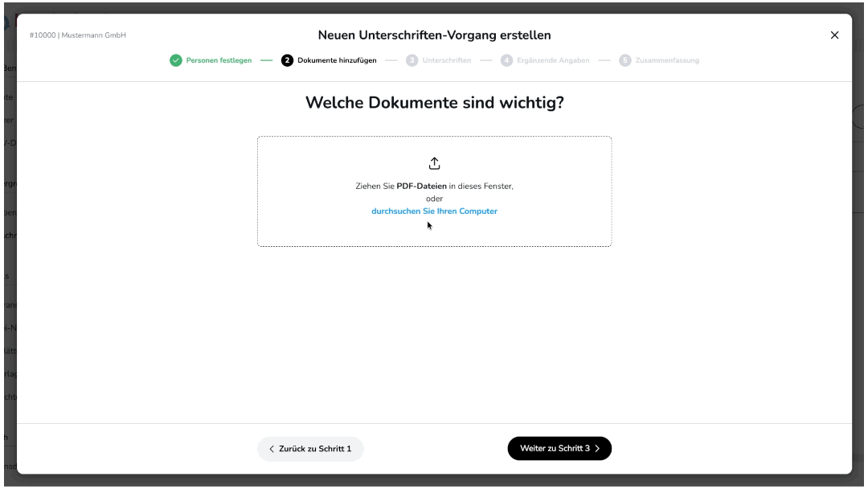Click the upload arrow icon in drop zone
868x489 pixels.
click(x=434, y=163)
